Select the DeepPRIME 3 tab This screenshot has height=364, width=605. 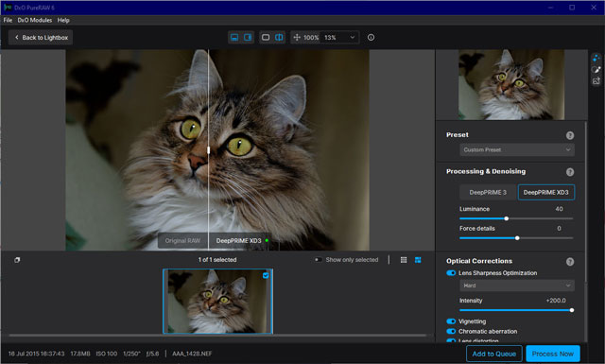pos(488,192)
